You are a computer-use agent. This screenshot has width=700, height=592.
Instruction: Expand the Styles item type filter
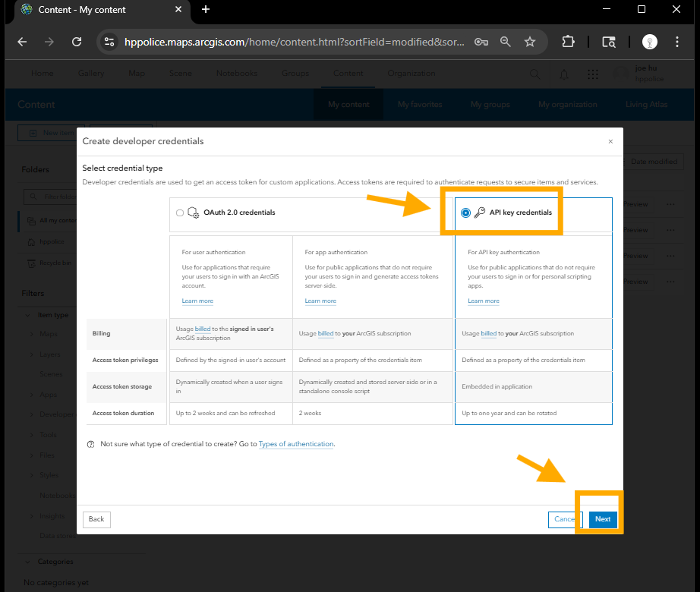32,475
